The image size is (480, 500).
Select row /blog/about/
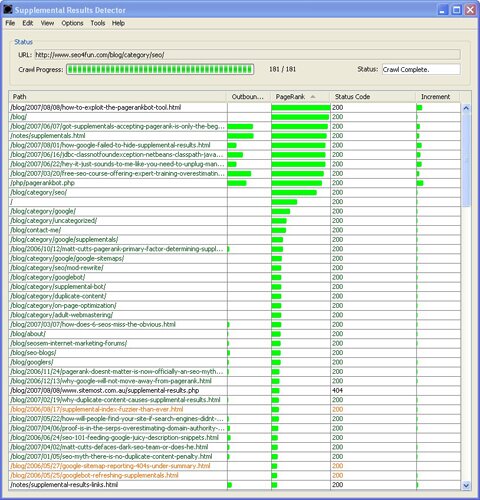click(x=235, y=334)
